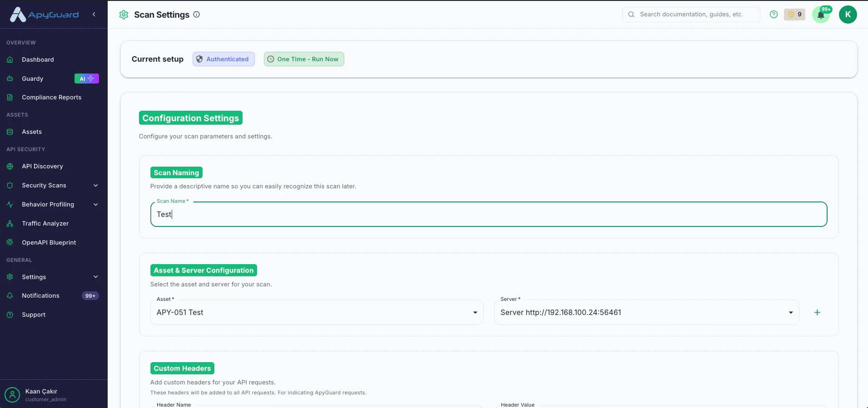868x408 pixels.
Task: Click the Compliance Reports document icon
Action: [10, 97]
